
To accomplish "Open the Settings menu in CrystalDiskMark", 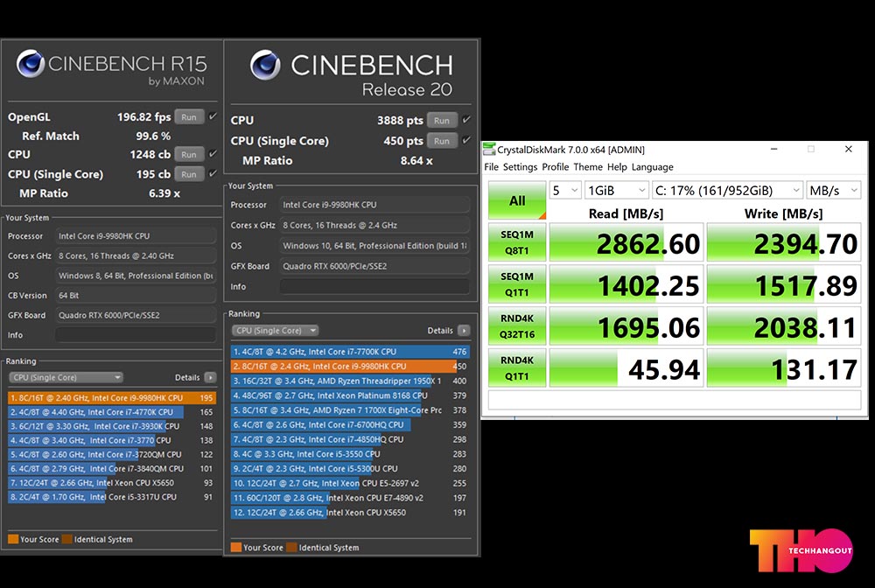I will (520, 167).
